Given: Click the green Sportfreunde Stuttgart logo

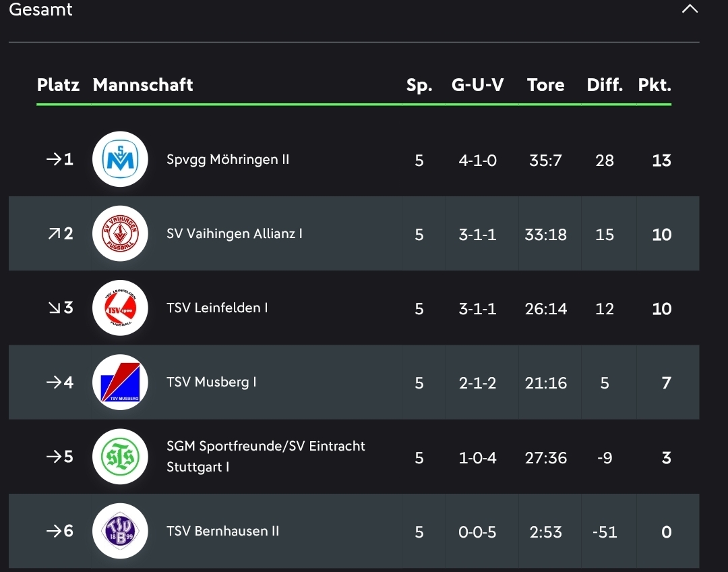Looking at the screenshot, I should (120, 457).
